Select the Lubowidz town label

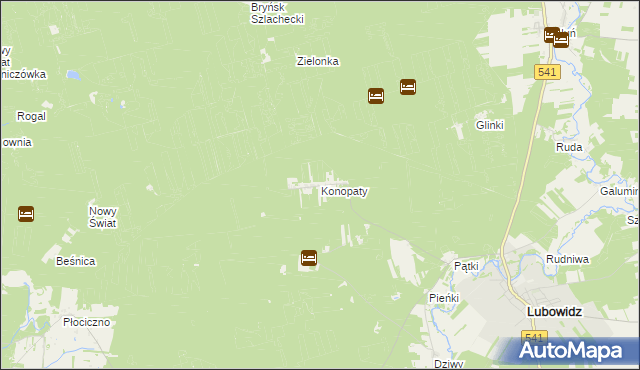tap(554, 312)
